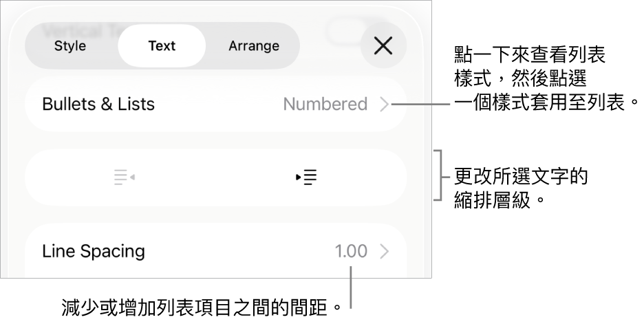Viewport: 644px width, 324px height.
Task: Tap the Line Spacing label
Action: [94, 252]
